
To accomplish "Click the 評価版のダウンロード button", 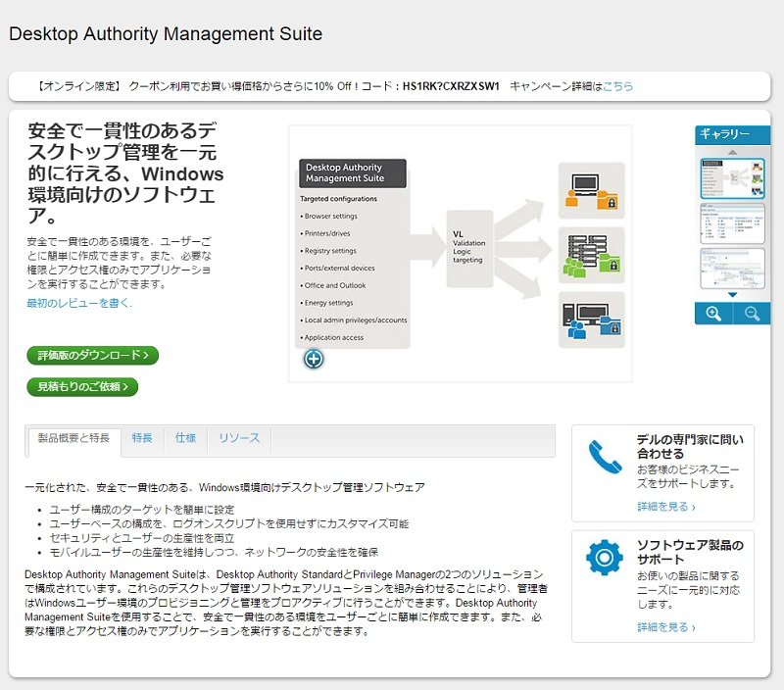I will pos(92,355).
